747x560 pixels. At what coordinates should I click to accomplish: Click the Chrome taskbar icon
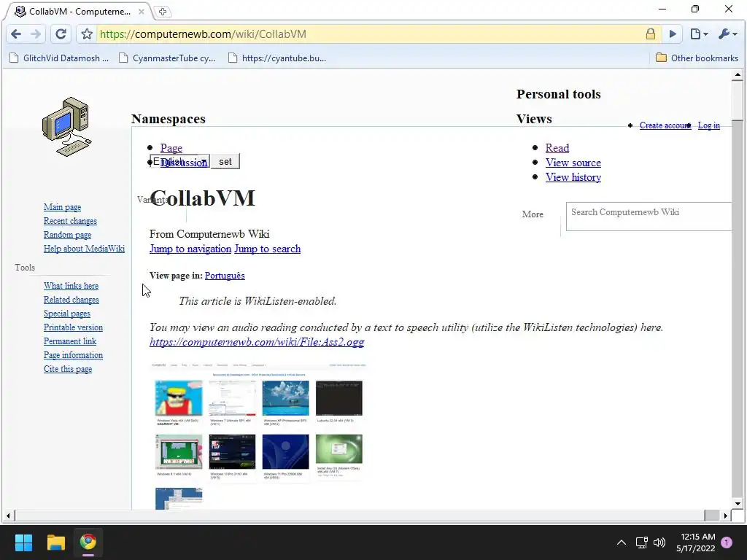coord(88,542)
